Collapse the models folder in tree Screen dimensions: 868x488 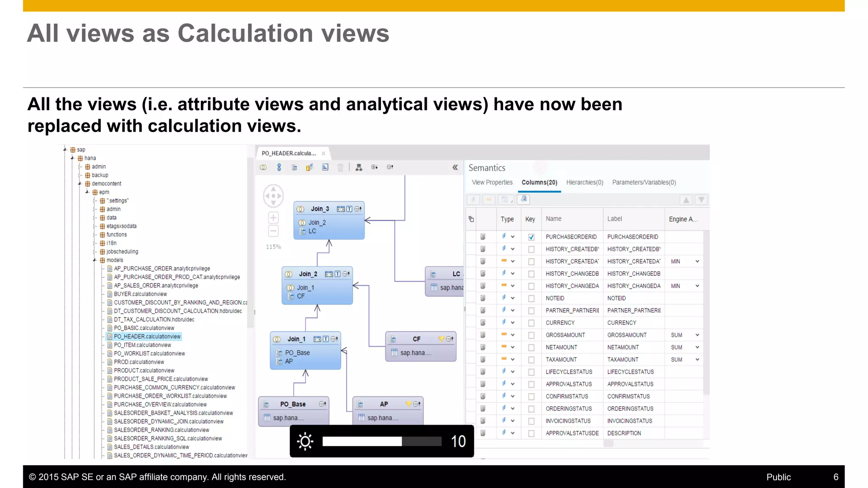pos(95,260)
